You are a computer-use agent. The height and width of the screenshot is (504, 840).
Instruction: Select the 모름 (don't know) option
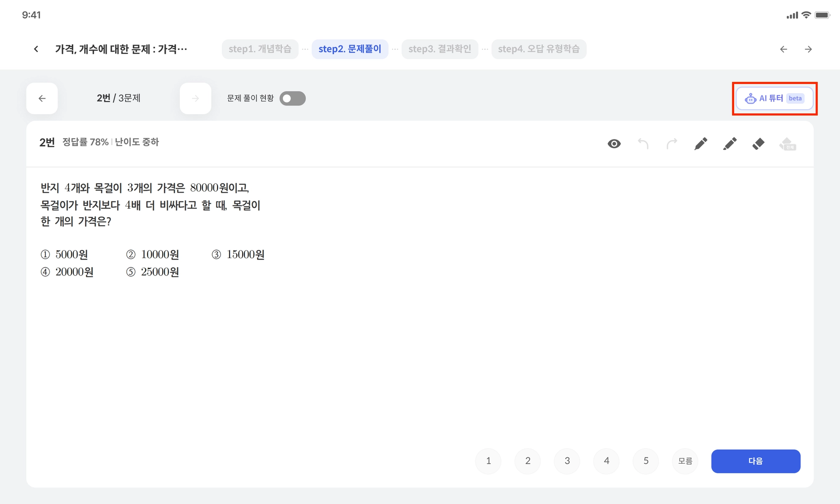point(685,461)
